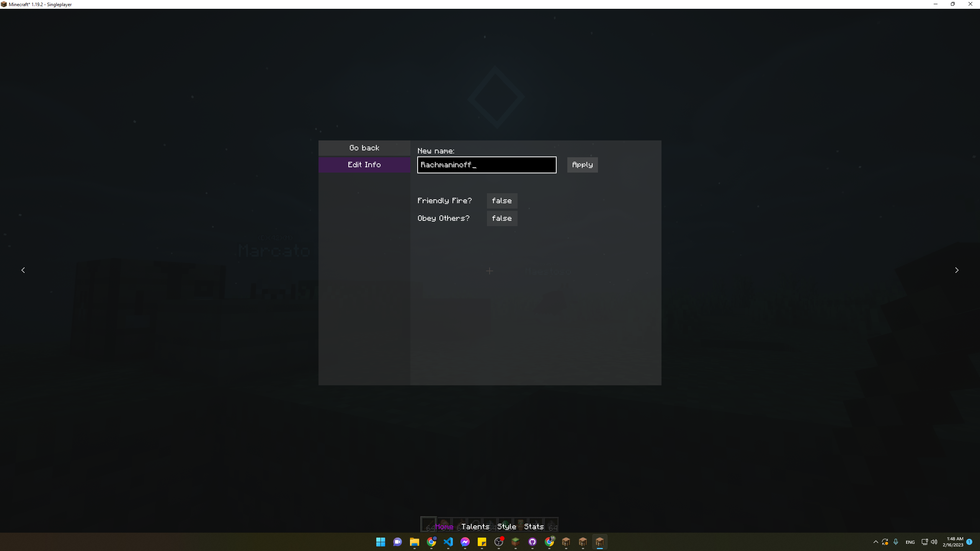Open clock and calendar flyout
This screenshot has width=980, height=551.
pos(953,542)
